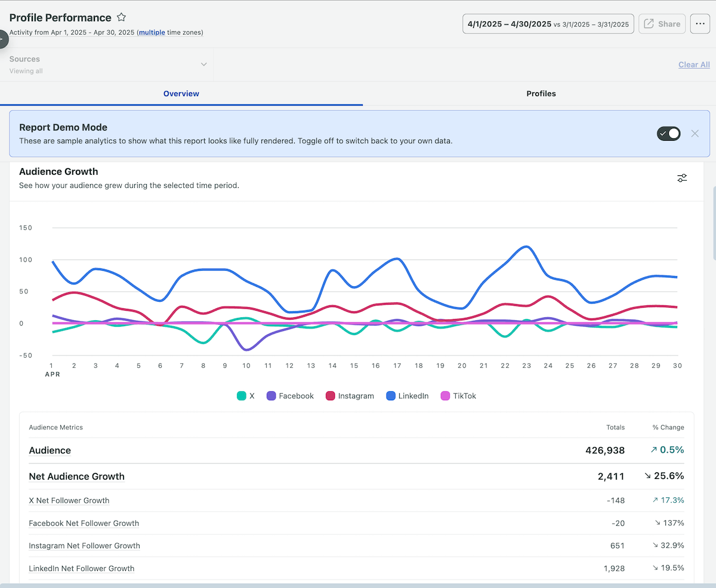Open the more options ellipsis menu
The image size is (716, 588).
699,24
